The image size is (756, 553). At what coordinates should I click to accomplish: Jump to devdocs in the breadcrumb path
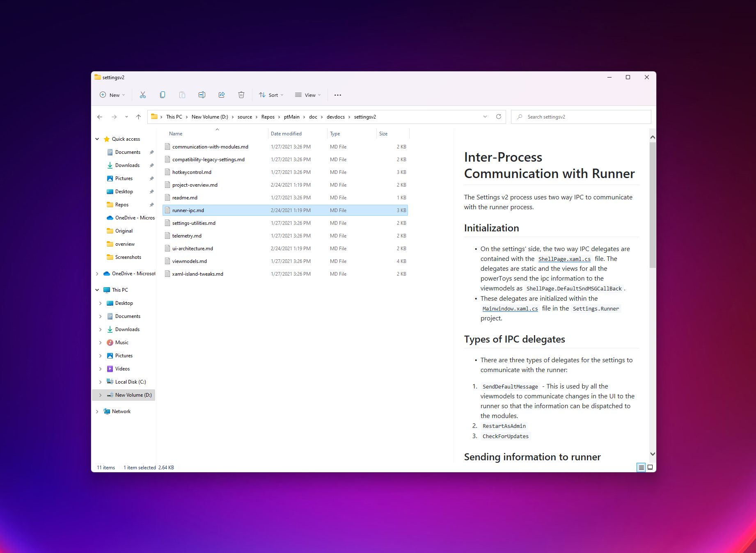coord(336,117)
